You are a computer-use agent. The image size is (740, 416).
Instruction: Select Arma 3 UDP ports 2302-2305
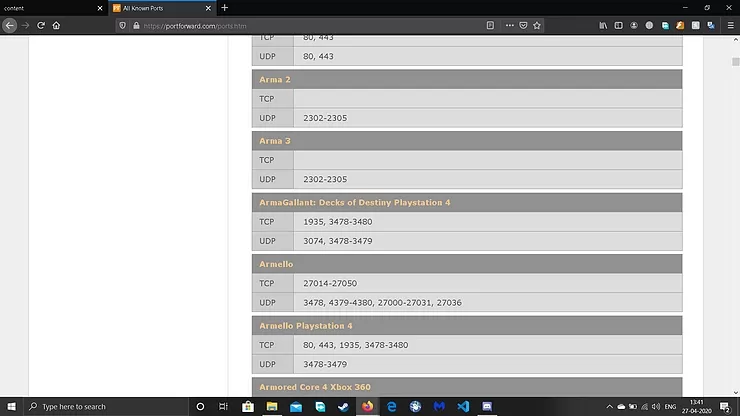(325, 179)
